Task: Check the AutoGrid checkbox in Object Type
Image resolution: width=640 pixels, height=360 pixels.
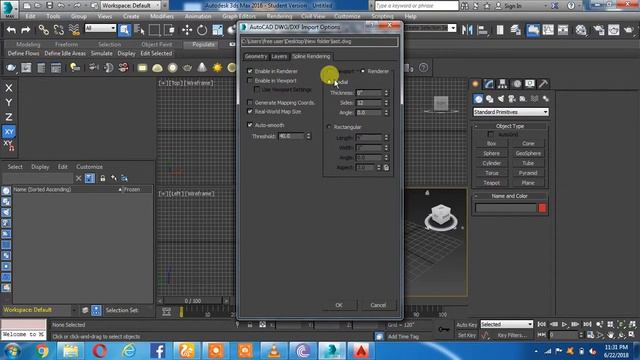Action: [491, 134]
